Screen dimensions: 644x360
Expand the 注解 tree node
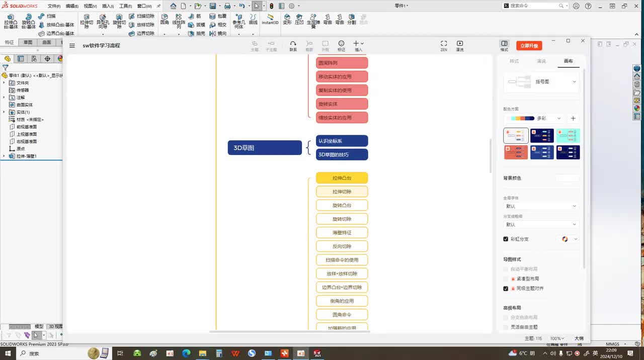[4, 97]
